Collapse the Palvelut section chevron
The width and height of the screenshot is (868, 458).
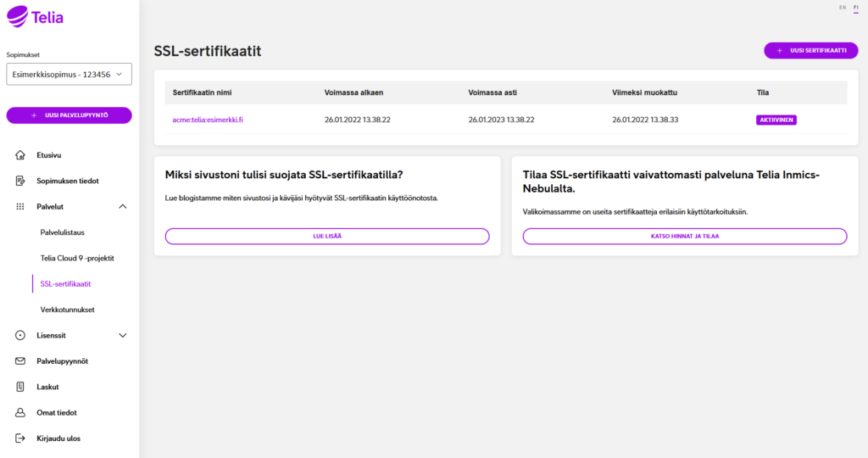pyautogui.click(x=122, y=207)
